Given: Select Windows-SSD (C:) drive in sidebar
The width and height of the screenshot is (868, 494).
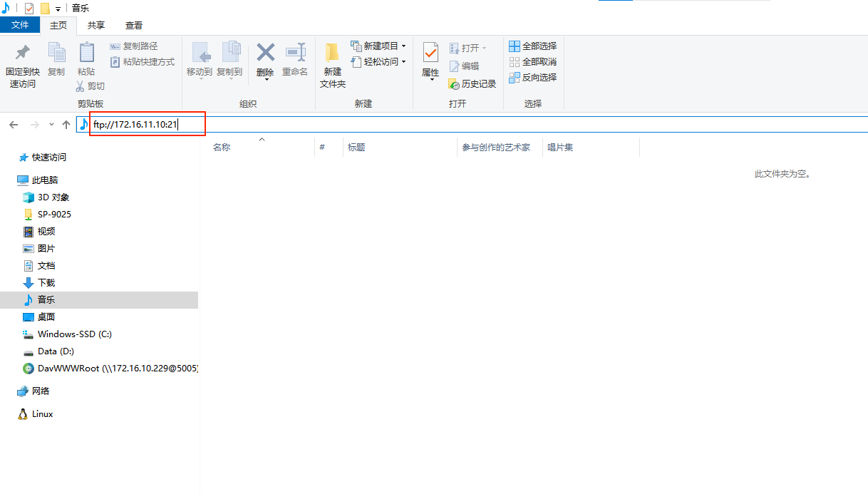Looking at the screenshot, I should click(74, 334).
